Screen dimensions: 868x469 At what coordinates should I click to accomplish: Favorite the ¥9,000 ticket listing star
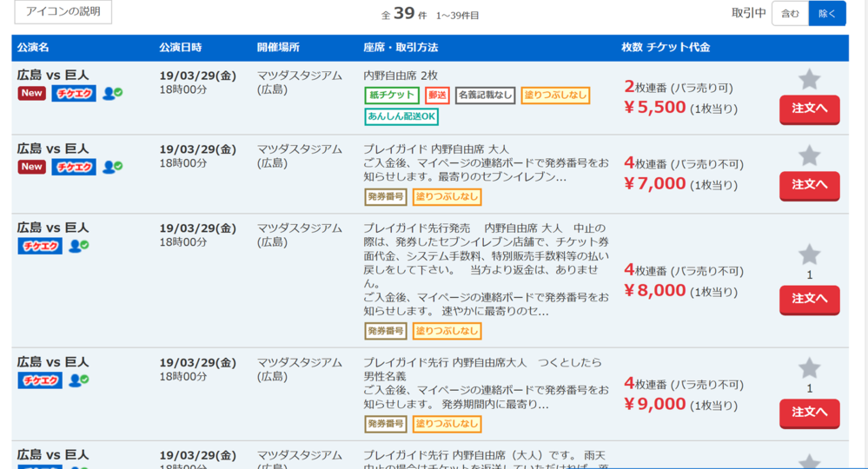point(809,368)
